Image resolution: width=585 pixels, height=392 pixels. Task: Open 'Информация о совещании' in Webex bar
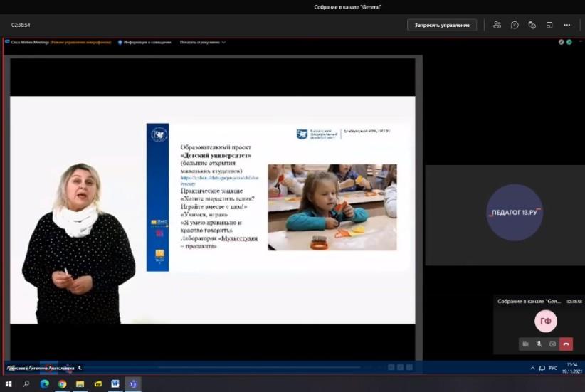(145, 42)
